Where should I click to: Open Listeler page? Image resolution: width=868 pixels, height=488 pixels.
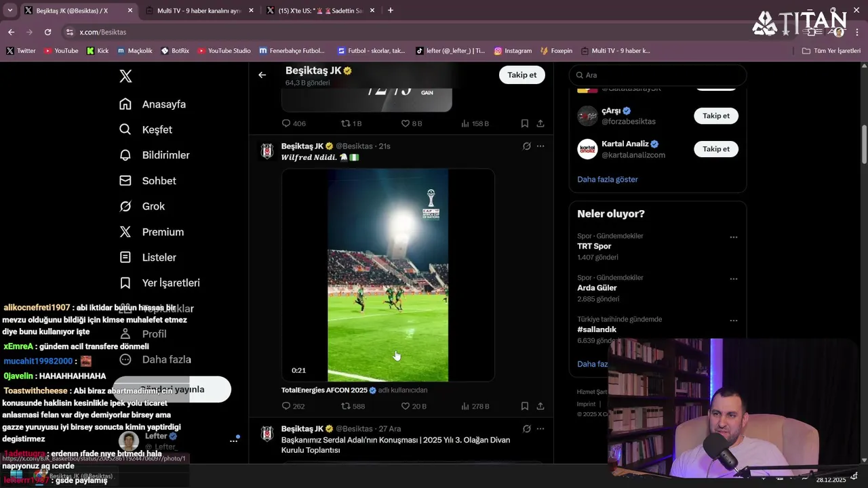148,258
